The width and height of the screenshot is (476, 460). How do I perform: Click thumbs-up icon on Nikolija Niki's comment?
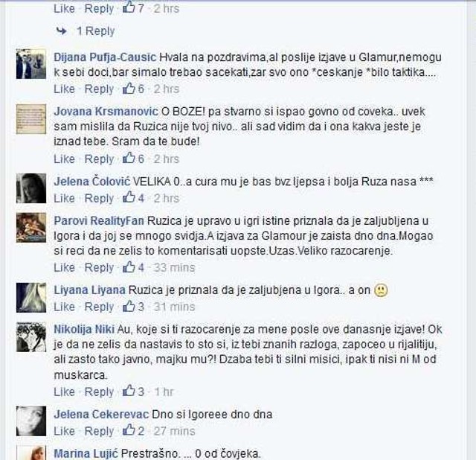point(129,391)
